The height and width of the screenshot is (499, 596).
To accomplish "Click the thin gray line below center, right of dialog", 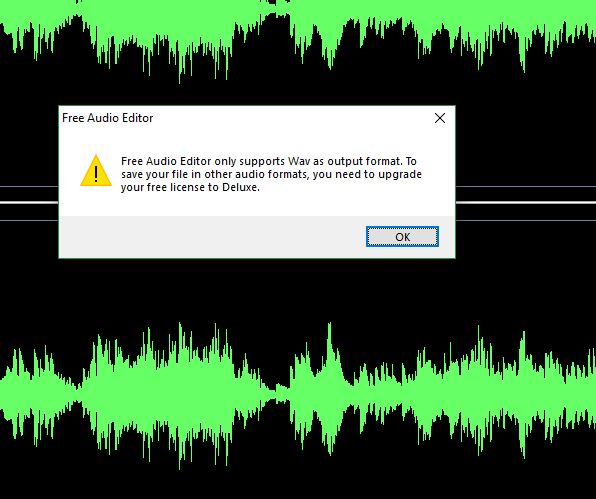I will pyautogui.click(x=526, y=220).
